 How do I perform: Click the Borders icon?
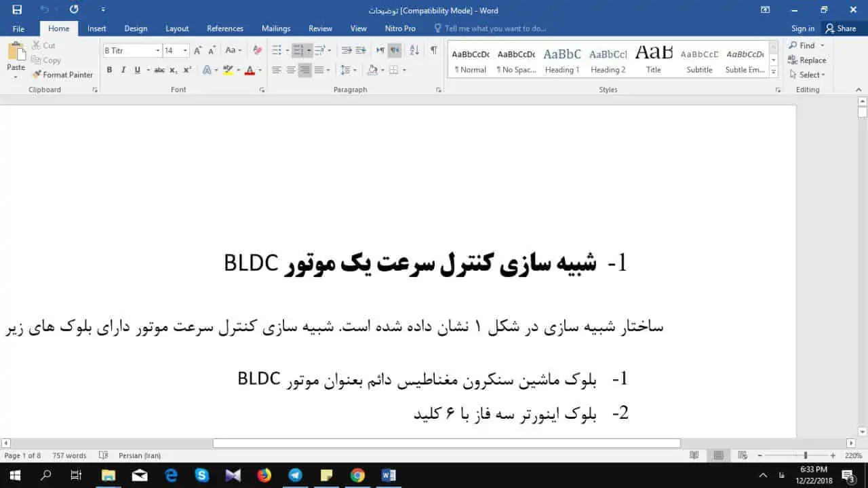(394, 70)
